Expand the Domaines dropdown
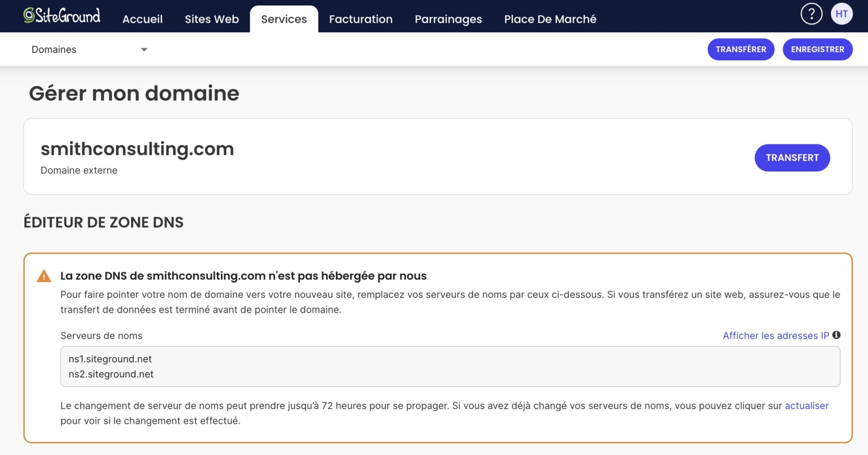 click(90, 50)
